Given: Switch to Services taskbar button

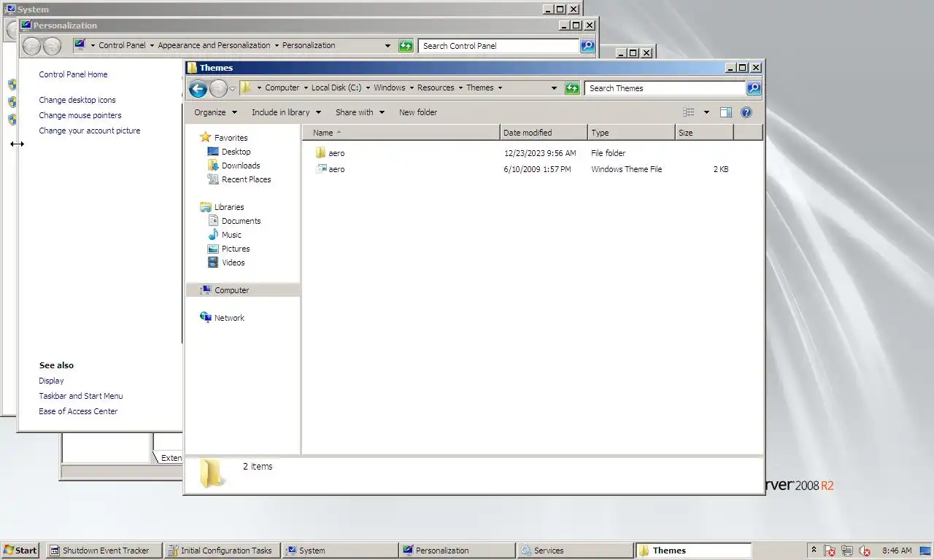Looking at the screenshot, I should pos(575,551).
